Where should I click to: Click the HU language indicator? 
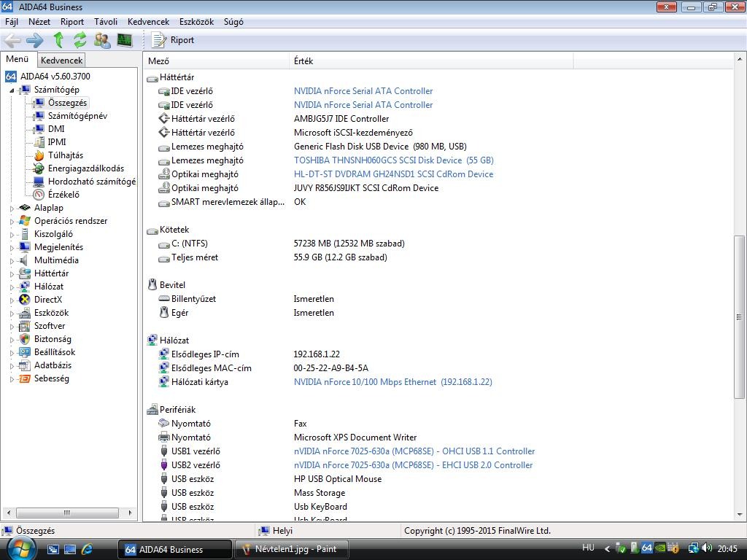(589, 548)
